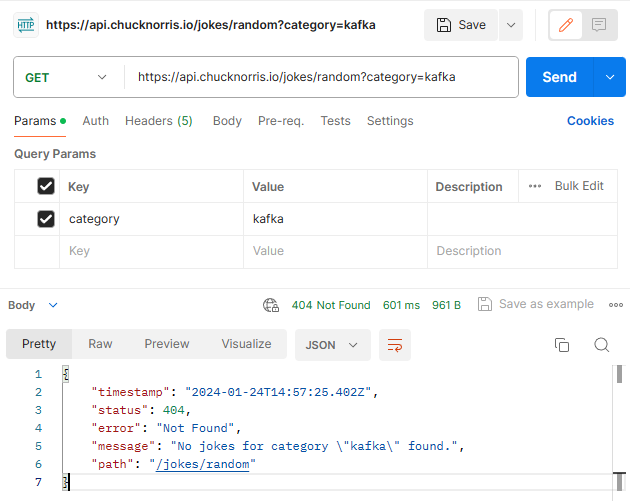This screenshot has height=501, width=630.
Task: Click the 404 Not Found status
Action: tap(331, 305)
